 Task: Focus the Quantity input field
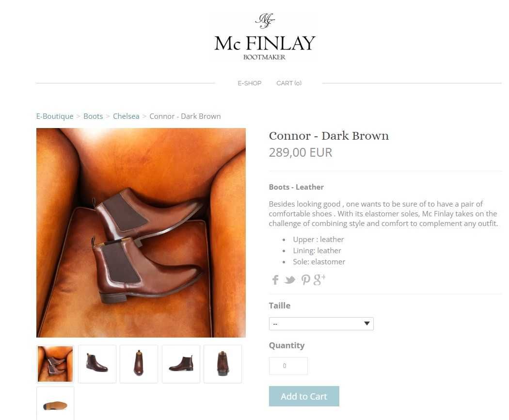click(288, 366)
